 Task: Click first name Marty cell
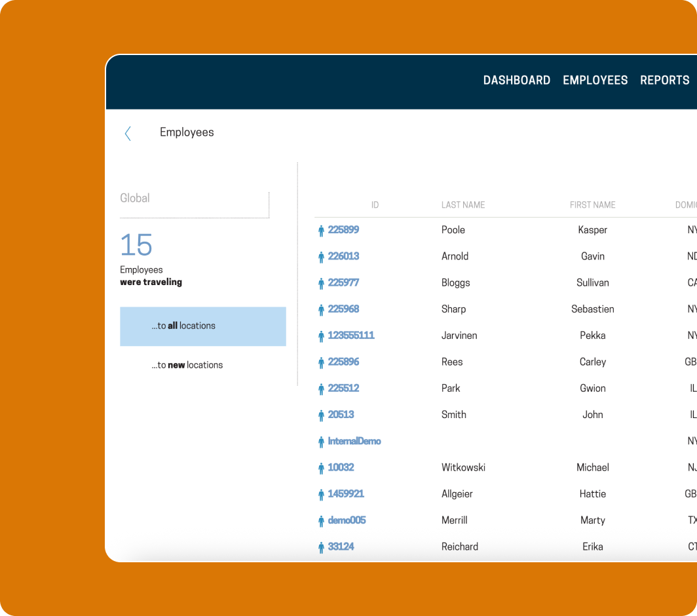pos(593,520)
